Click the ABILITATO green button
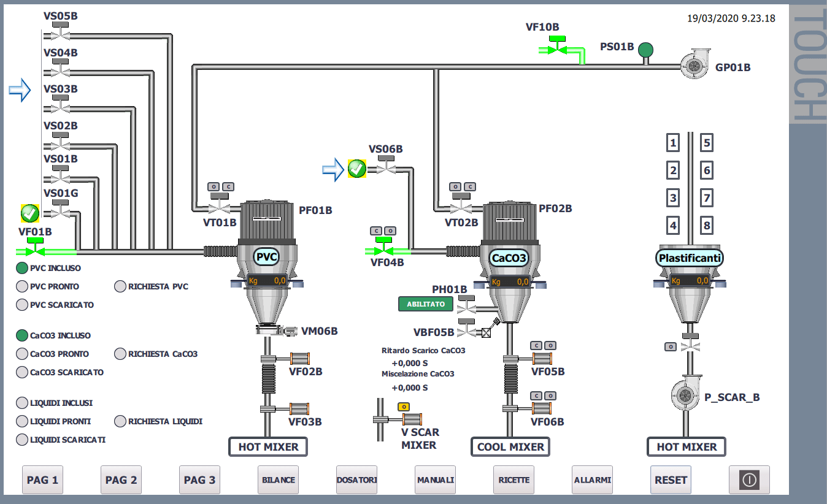The width and height of the screenshot is (827, 504). pyautogui.click(x=425, y=304)
